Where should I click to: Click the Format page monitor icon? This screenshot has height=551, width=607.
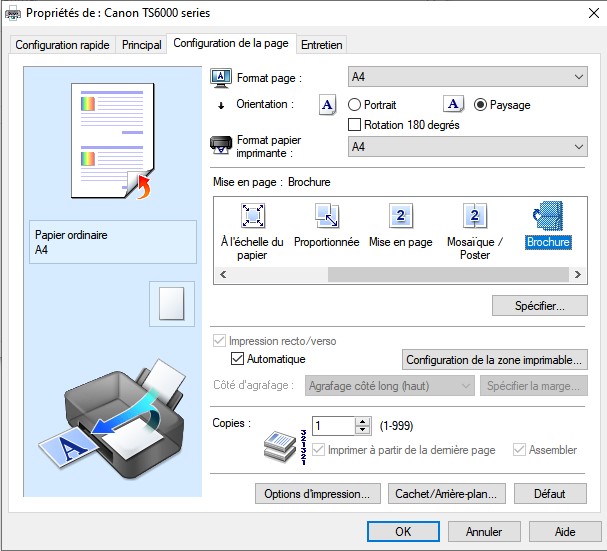[221, 77]
